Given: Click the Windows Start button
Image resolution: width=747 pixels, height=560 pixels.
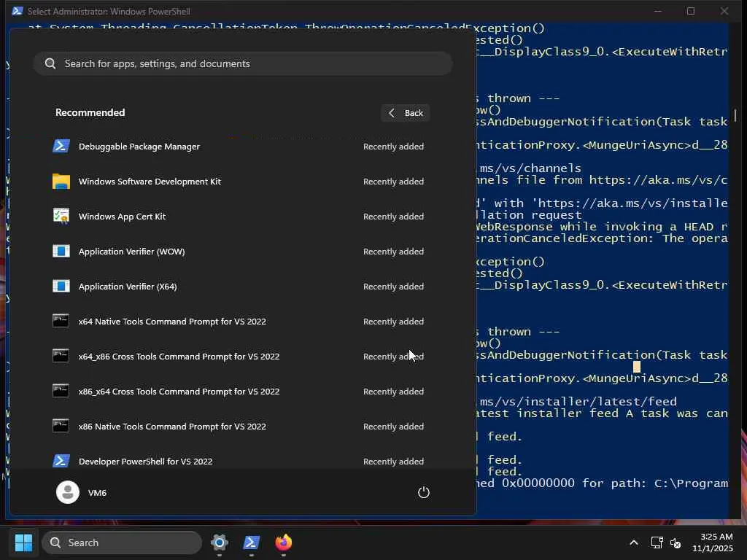Looking at the screenshot, I should point(23,542).
